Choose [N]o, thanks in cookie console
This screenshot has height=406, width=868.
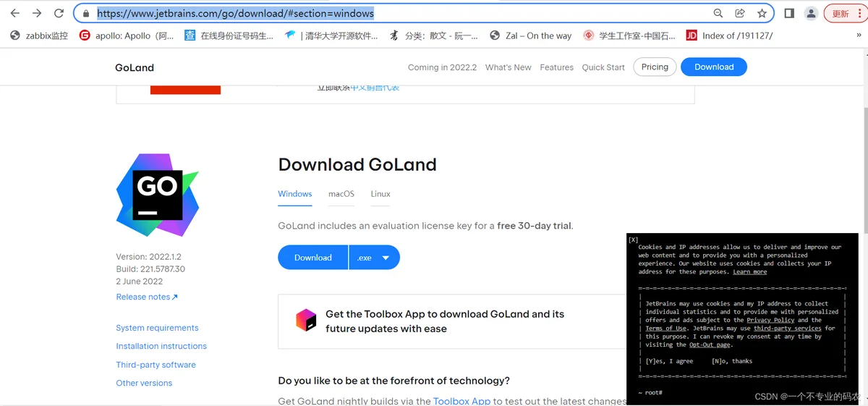point(732,361)
